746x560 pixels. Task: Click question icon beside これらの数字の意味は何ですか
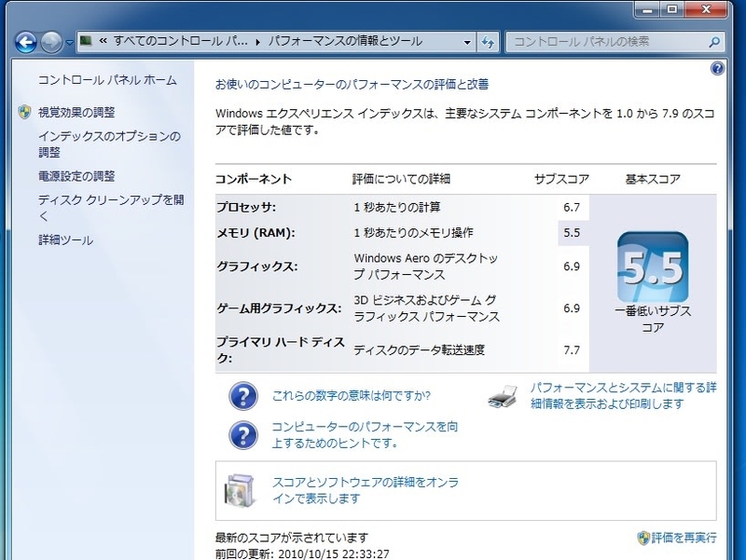click(x=243, y=396)
